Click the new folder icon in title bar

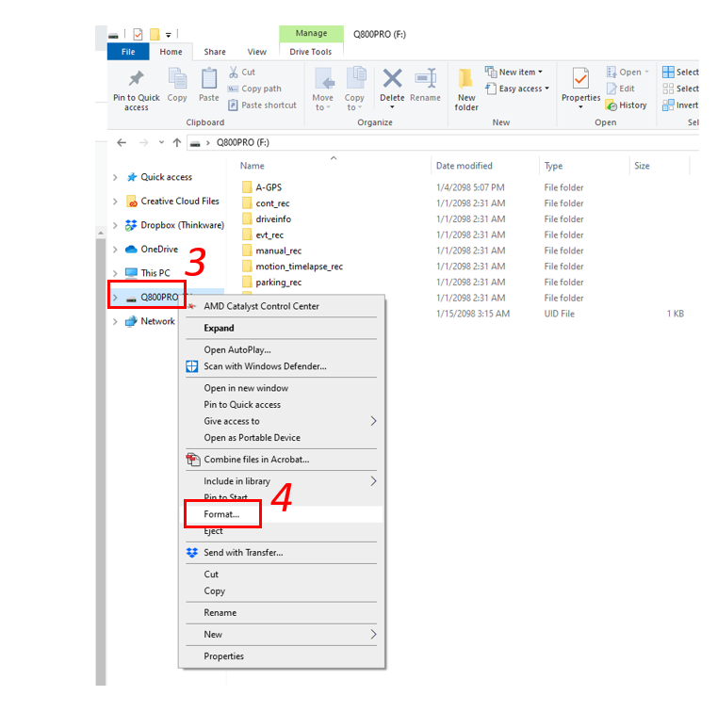[x=155, y=34]
